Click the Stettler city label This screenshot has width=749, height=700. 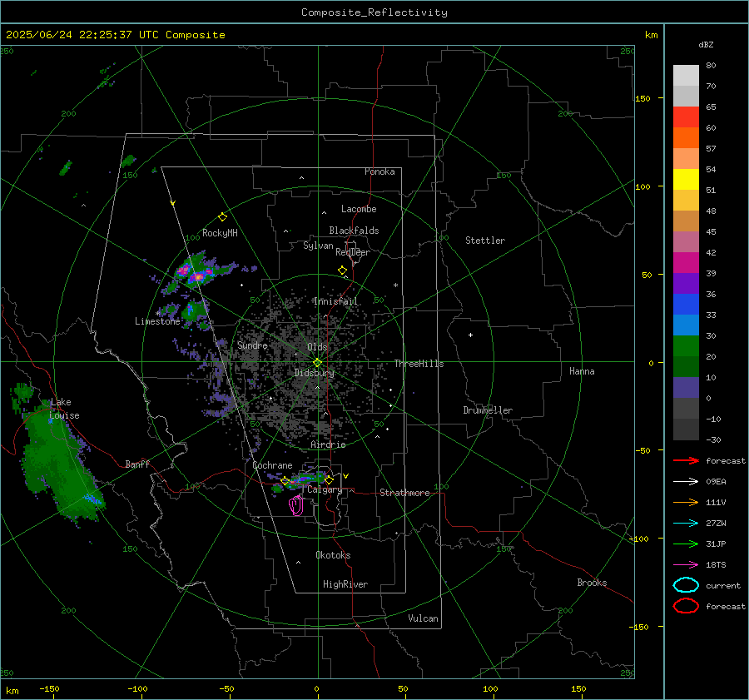pyautogui.click(x=485, y=241)
